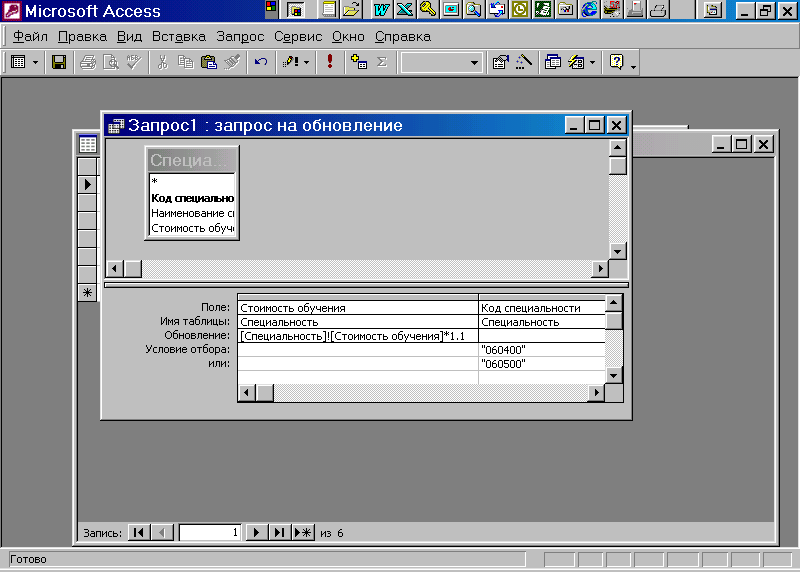Click the Format Painter brush icon
The width and height of the screenshot is (800, 572).
(x=232, y=62)
